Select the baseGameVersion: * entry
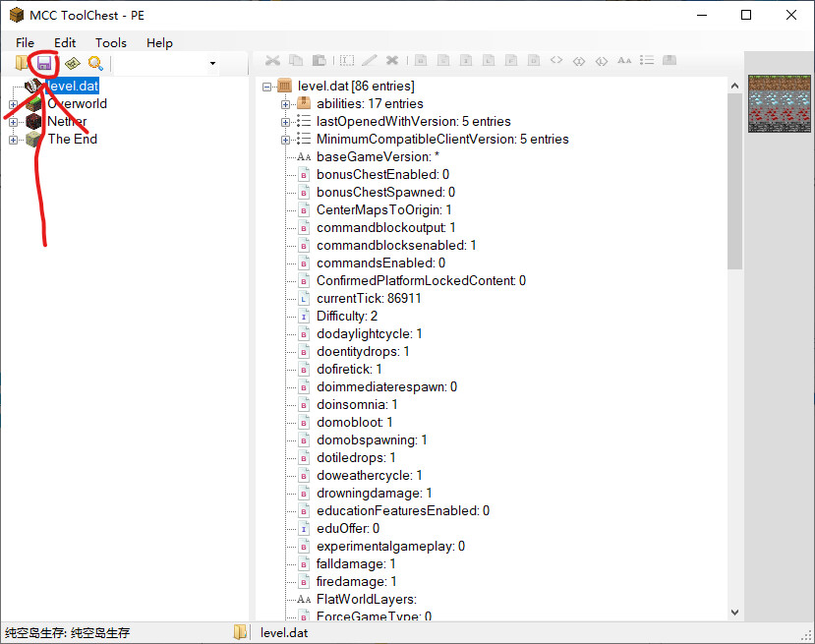 [x=378, y=156]
